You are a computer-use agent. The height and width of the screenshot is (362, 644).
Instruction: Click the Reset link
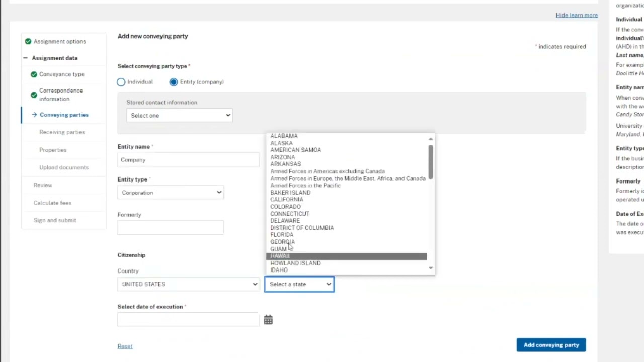[x=125, y=346]
